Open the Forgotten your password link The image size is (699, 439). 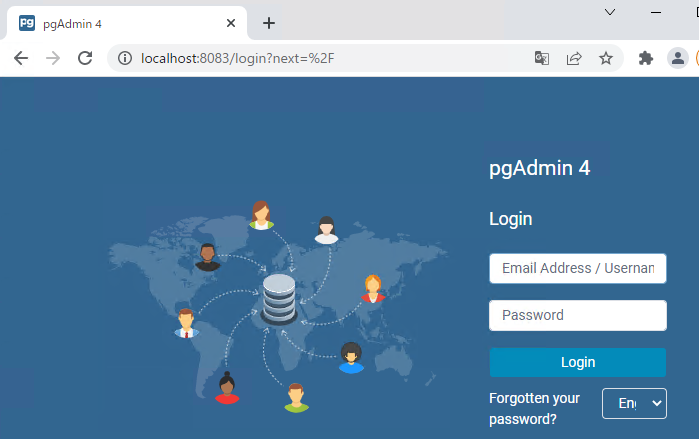point(535,408)
